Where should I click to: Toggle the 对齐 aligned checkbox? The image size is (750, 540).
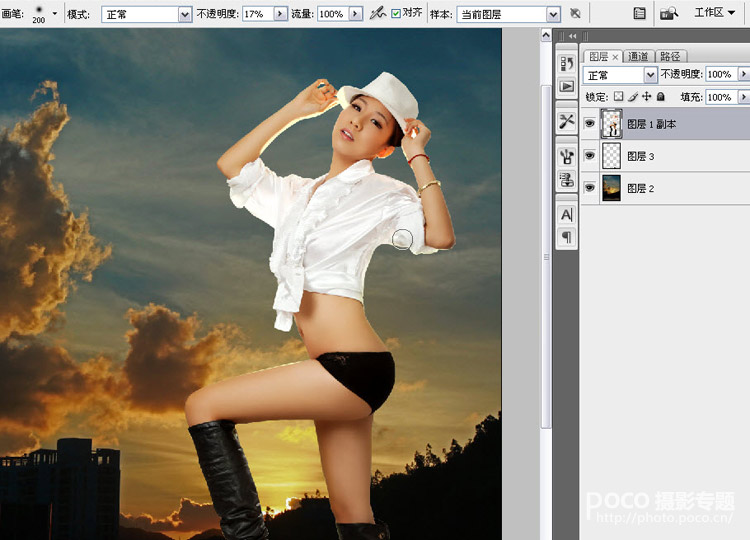396,14
